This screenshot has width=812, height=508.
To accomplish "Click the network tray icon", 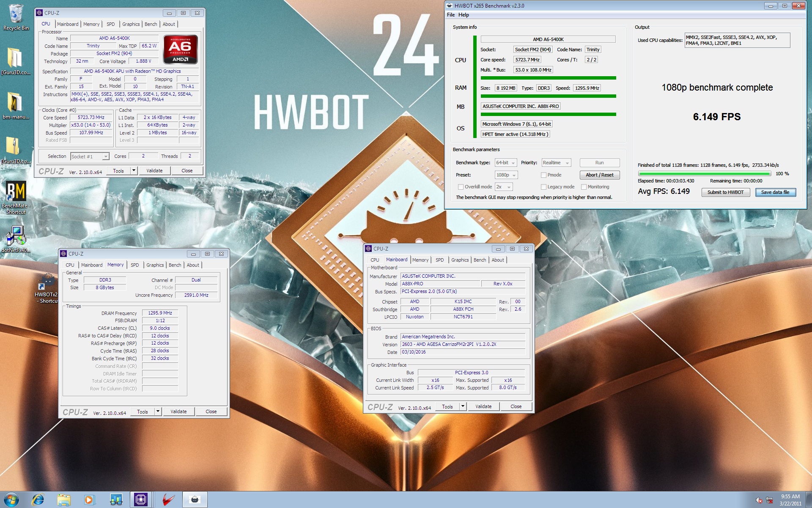I will coord(769,500).
